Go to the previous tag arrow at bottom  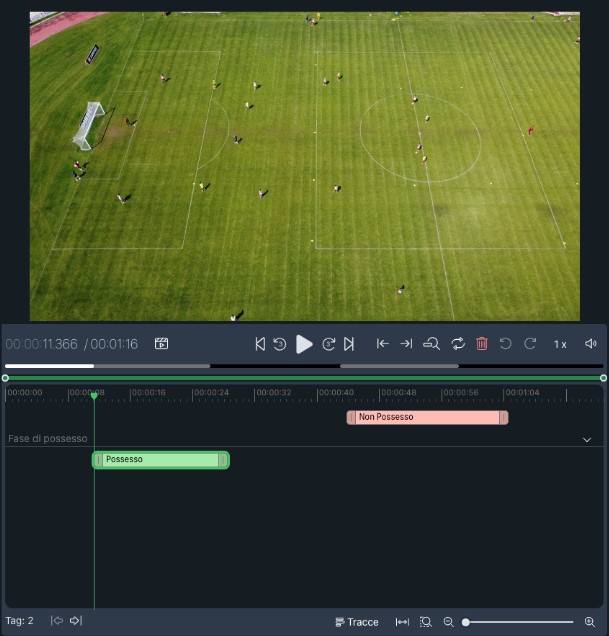[57, 621]
